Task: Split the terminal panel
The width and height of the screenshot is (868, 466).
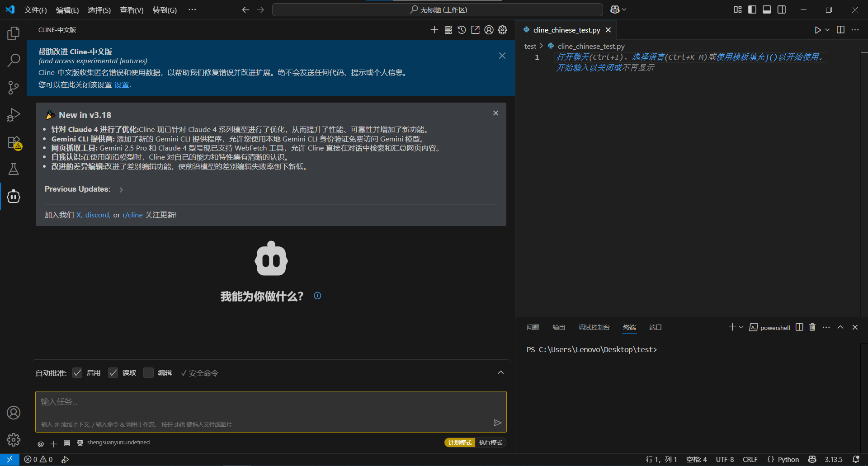Action: (x=799, y=327)
